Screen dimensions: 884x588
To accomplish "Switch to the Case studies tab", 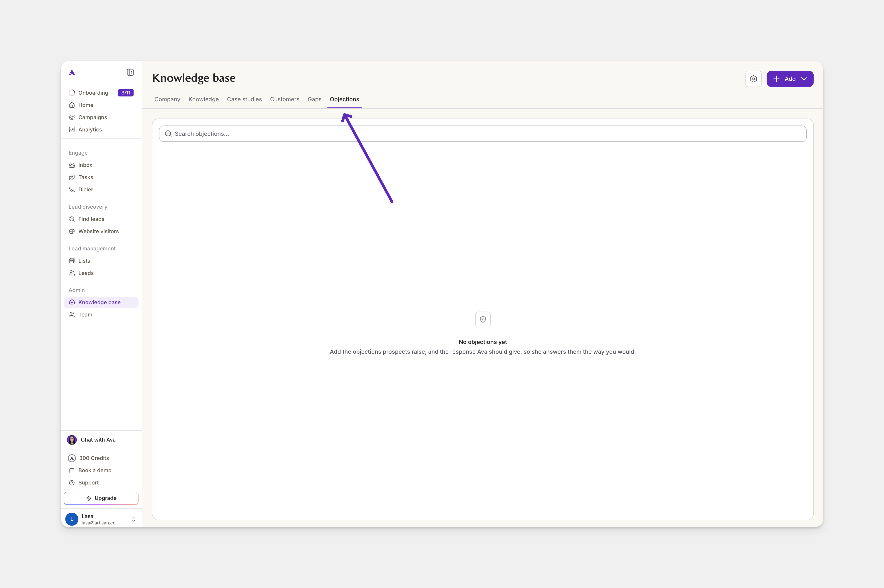I will [x=244, y=99].
